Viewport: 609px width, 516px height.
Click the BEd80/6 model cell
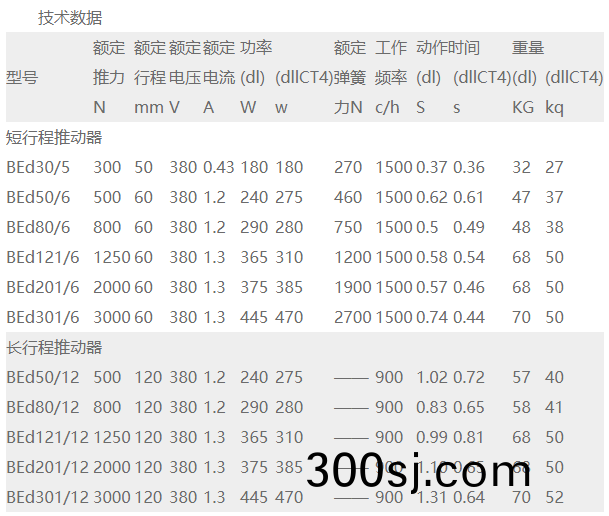point(37,227)
